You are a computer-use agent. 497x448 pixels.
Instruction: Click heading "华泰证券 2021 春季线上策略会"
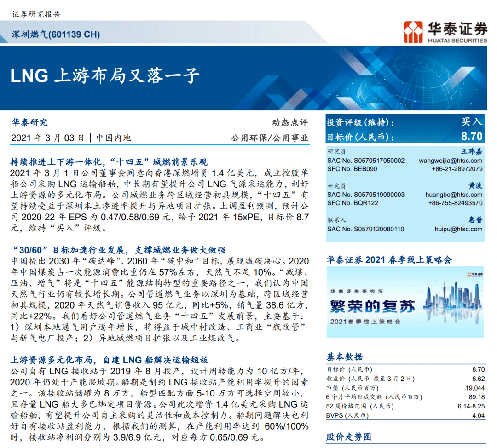pyautogui.click(x=389, y=260)
